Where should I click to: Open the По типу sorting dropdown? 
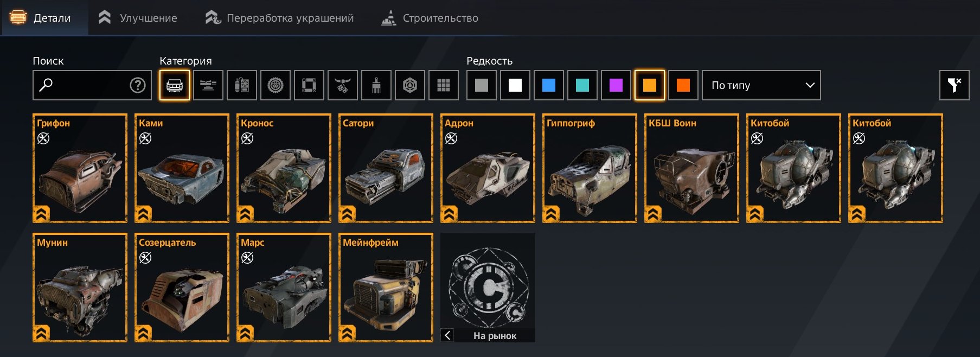(761, 85)
